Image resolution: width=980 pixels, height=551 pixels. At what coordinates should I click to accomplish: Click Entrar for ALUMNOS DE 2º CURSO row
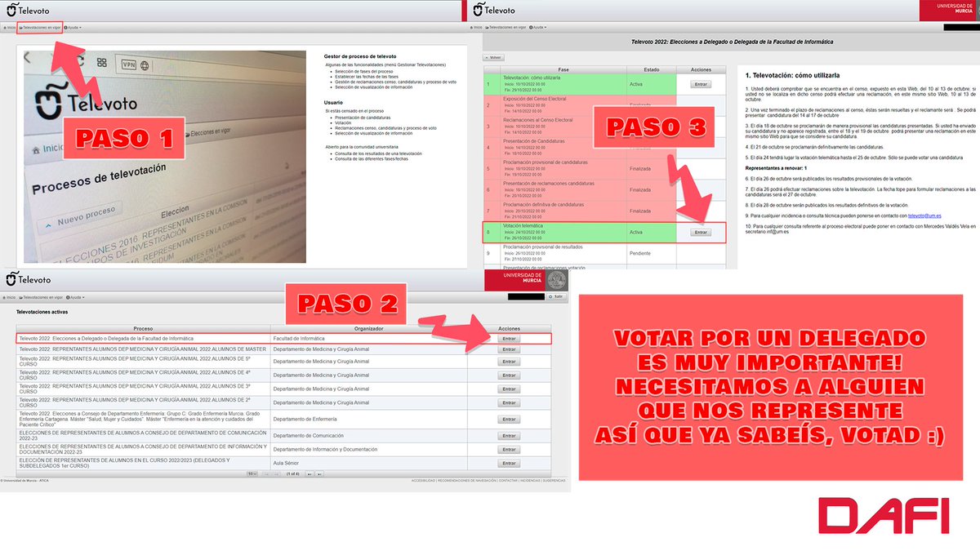509,402
